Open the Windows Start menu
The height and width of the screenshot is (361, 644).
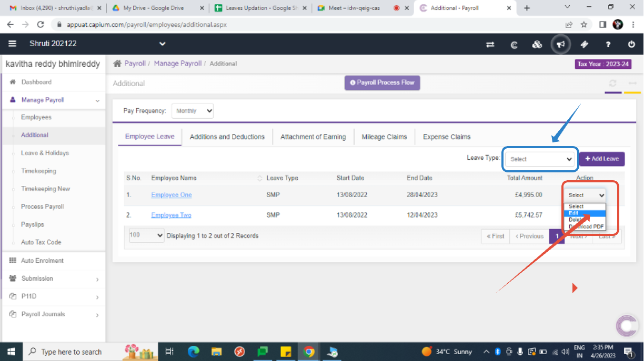11,352
